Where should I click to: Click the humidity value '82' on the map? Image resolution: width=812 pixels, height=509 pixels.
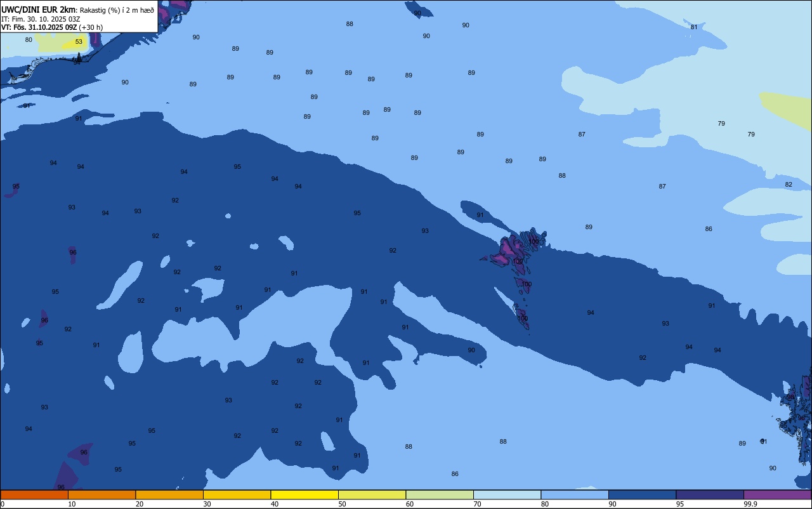pos(789,185)
